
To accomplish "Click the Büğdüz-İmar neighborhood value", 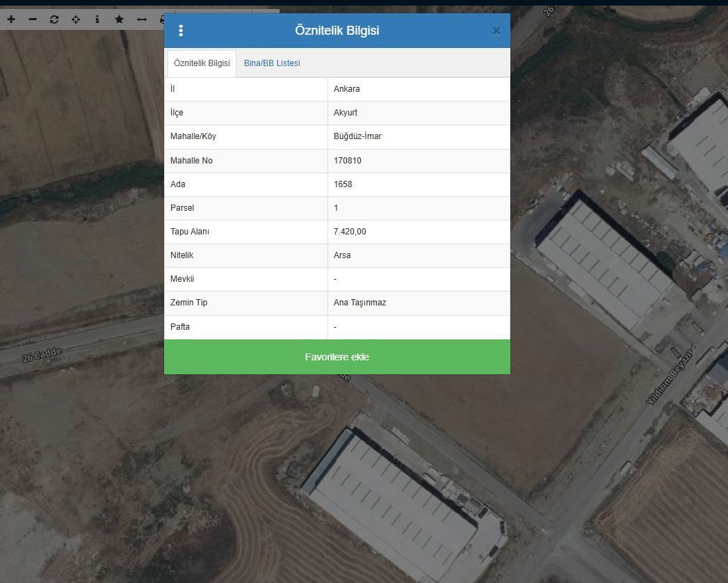I will click(x=357, y=136).
